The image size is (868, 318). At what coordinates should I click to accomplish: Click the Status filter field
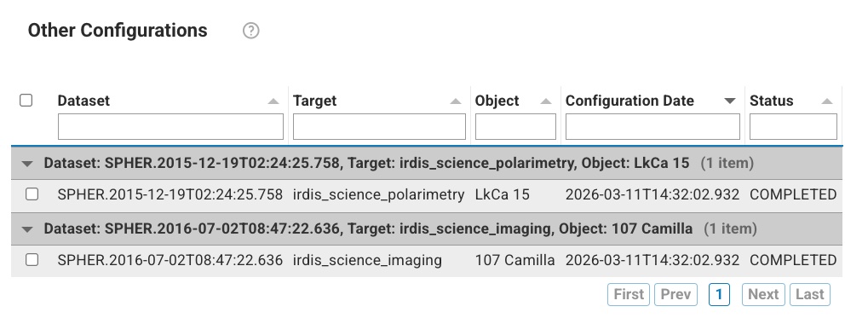[x=793, y=126]
